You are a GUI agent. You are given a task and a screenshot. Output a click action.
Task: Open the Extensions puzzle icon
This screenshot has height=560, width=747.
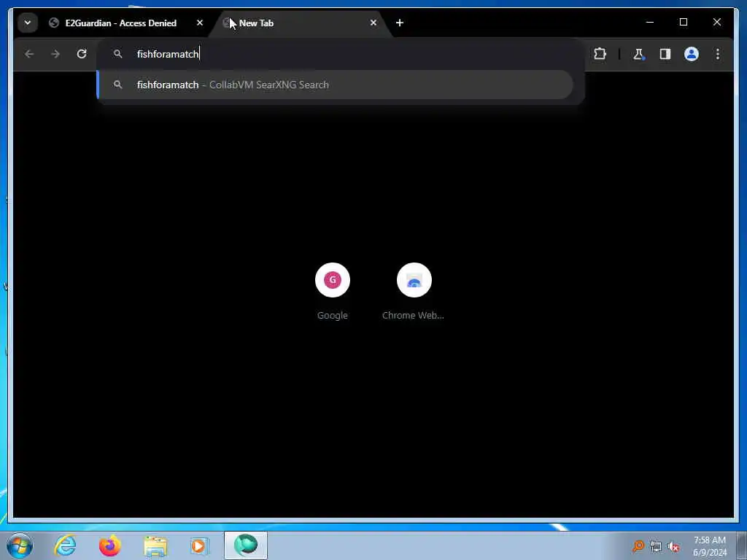tap(600, 54)
